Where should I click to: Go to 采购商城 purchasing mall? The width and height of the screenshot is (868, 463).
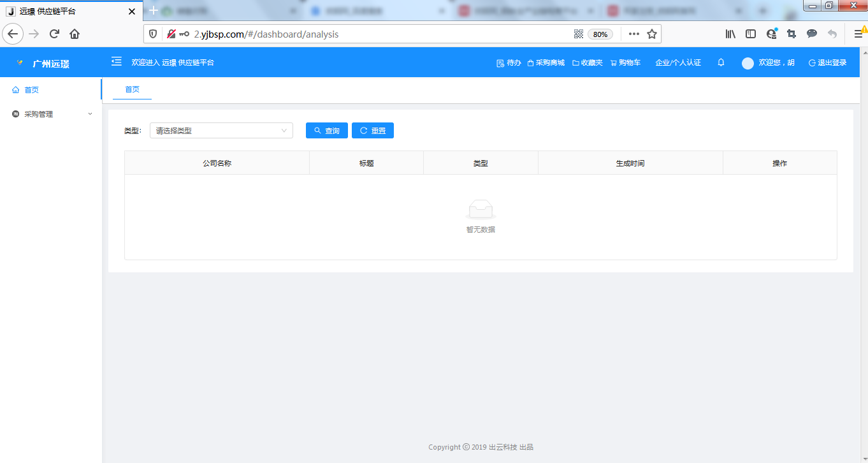[x=546, y=62]
